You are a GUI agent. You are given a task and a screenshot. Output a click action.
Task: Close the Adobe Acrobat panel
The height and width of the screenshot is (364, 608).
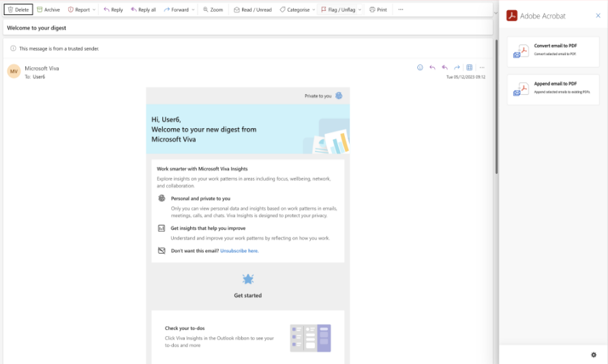598,16
